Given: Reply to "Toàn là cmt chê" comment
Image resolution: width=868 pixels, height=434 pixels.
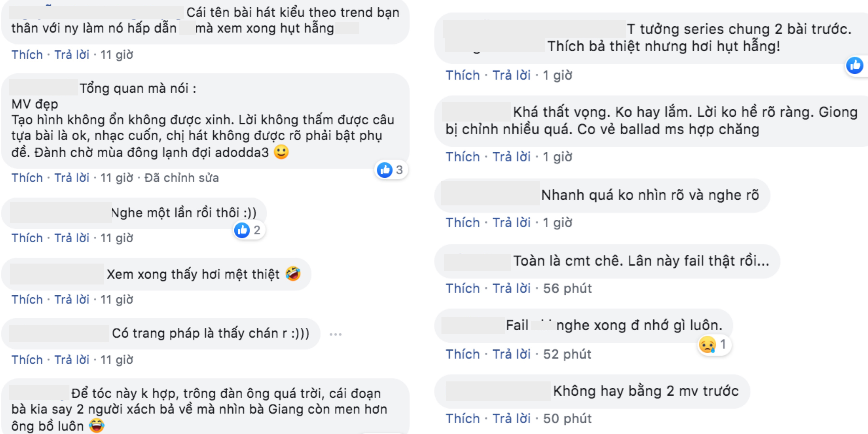Looking at the screenshot, I should point(511,288).
